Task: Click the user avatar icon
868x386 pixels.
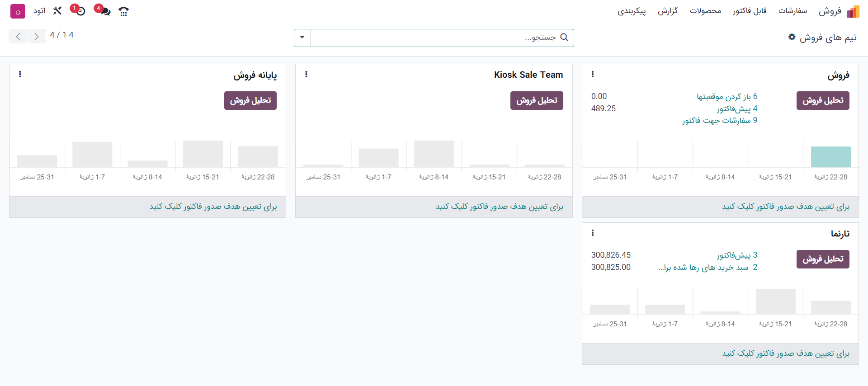Action: (x=18, y=11)
